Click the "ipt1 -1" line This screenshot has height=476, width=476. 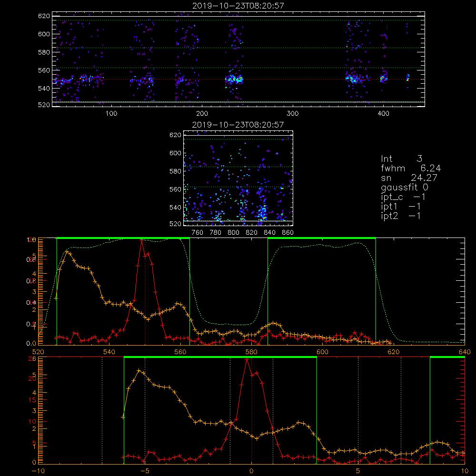point(401,207)
